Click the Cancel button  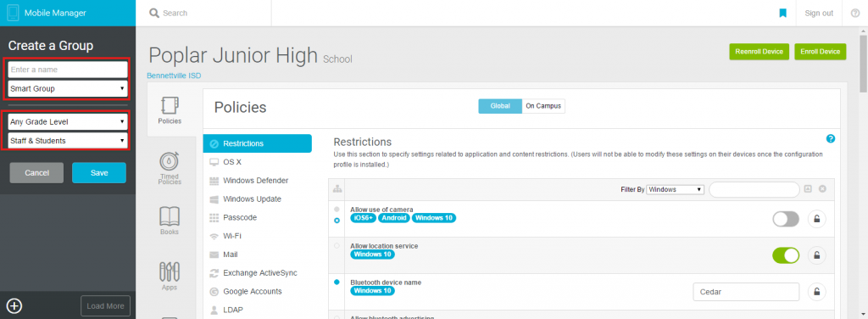[x=36, y=173]
